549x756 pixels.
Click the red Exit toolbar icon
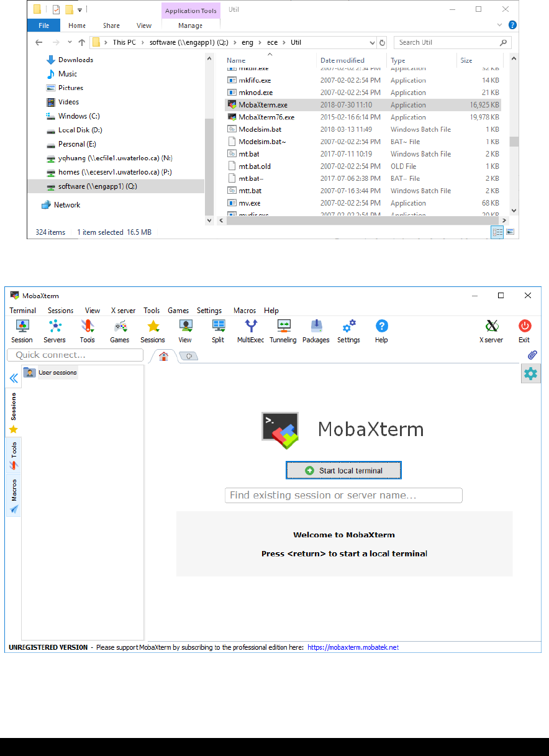point(525,330)
